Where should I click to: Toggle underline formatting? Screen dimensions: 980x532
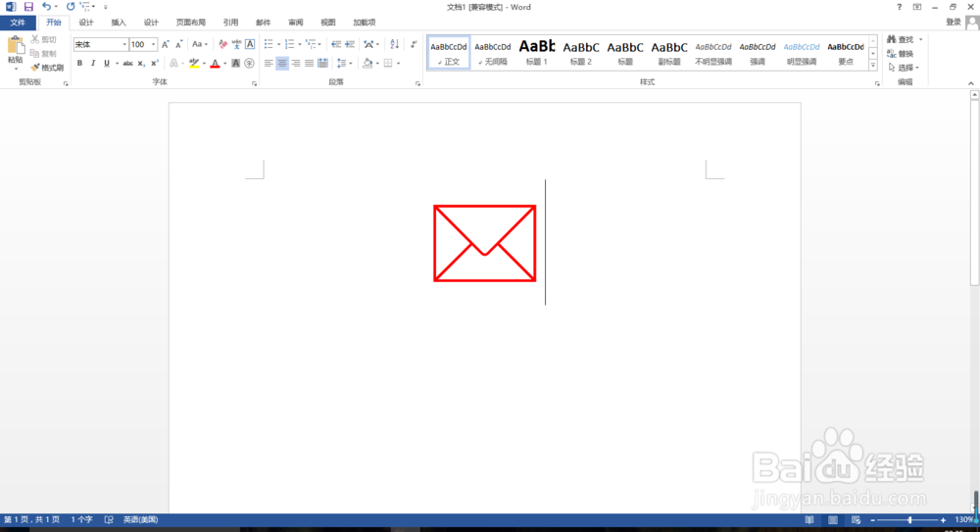click(x=107, y=63)
